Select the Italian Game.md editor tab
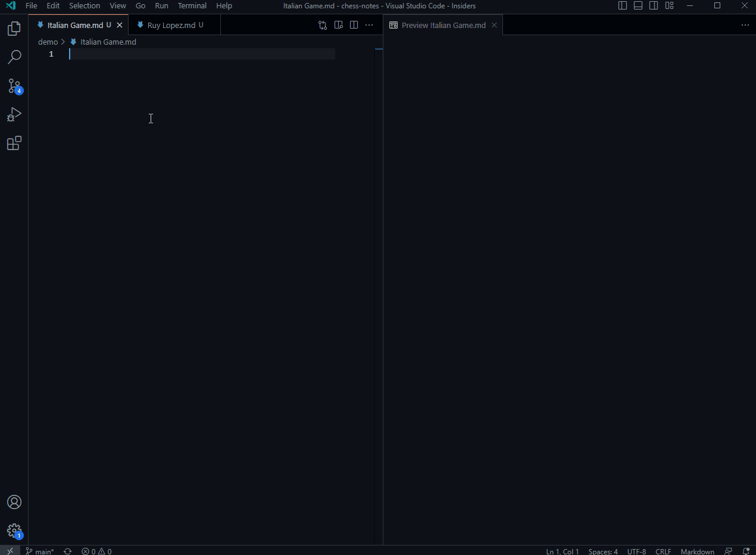The height and width of the screenshot is (555, 756). (x=79, y=25)
